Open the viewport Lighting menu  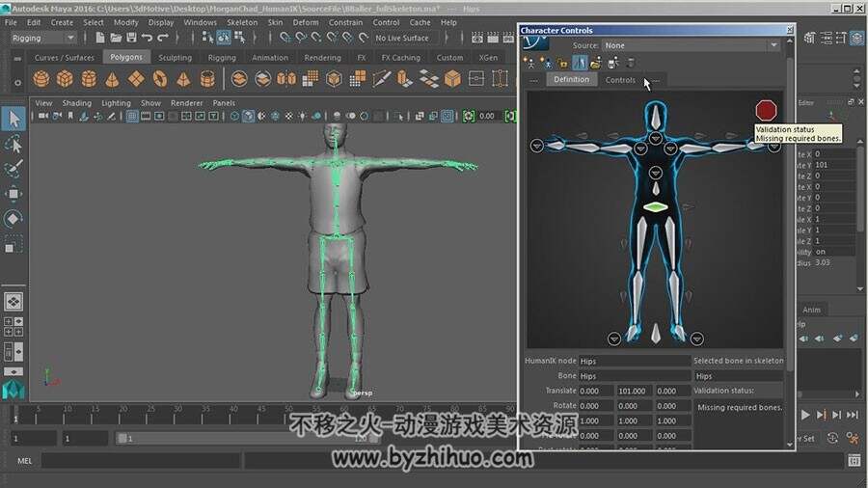[x=116, y=103]
